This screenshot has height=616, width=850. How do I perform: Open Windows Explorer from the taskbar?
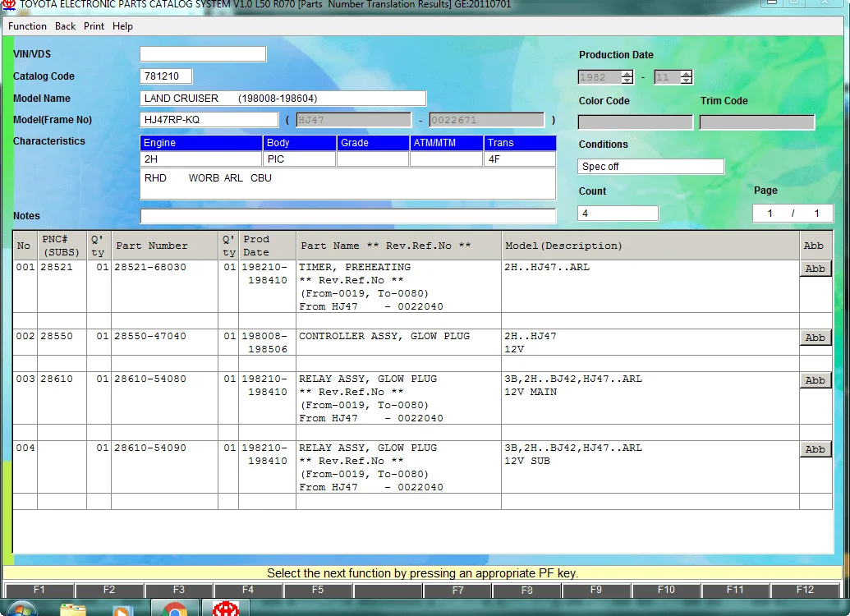point(72,609)
